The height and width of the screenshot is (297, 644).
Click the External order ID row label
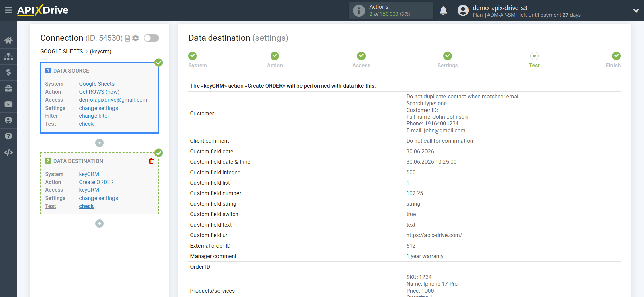(x=210, y=246)
